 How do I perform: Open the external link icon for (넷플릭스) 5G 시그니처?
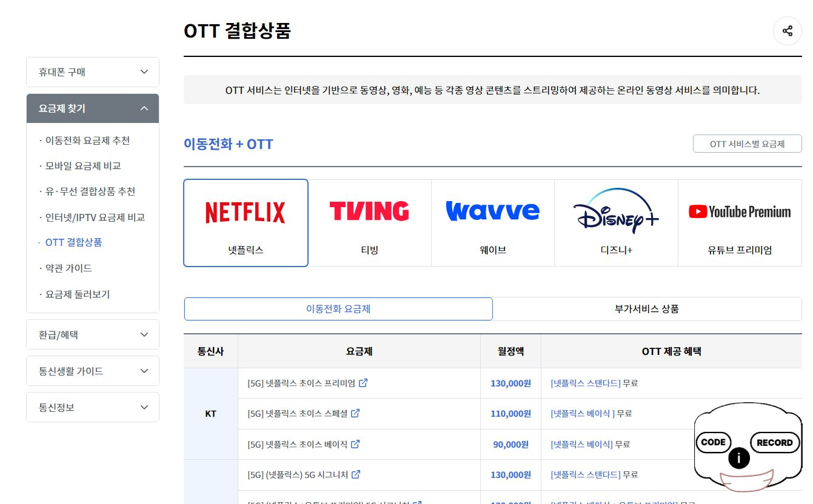coord(356,474)
